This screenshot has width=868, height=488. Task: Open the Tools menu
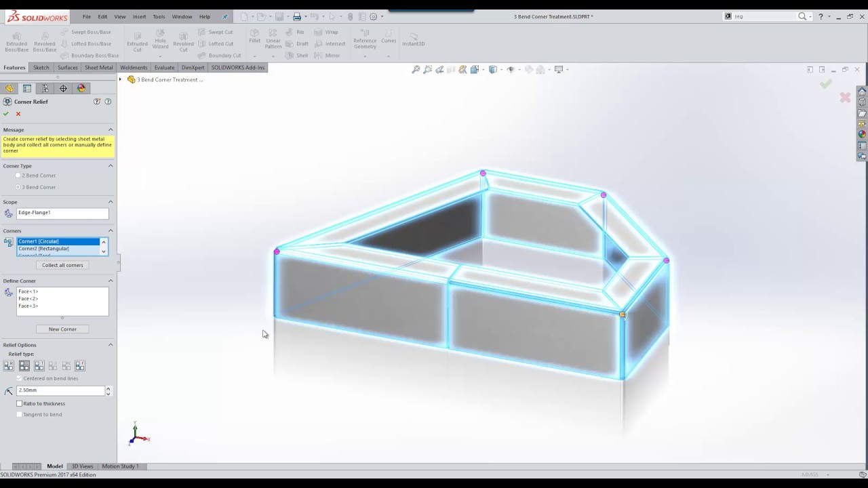click(159, 16)
